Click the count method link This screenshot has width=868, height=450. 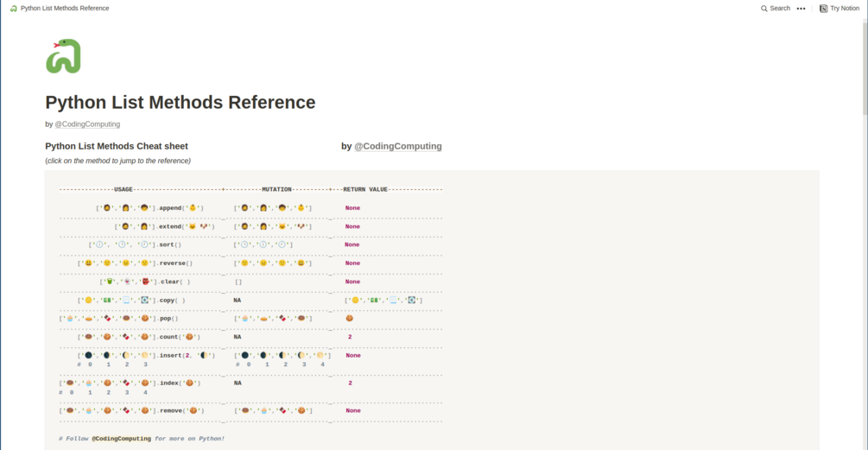[171, 337]
